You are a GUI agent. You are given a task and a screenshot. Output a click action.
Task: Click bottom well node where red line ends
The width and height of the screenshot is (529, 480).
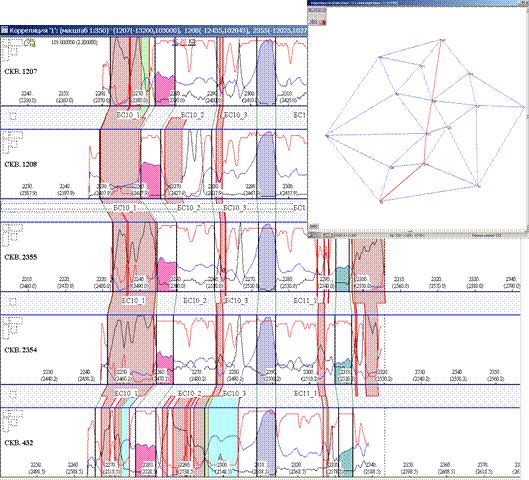pos(381,202)
